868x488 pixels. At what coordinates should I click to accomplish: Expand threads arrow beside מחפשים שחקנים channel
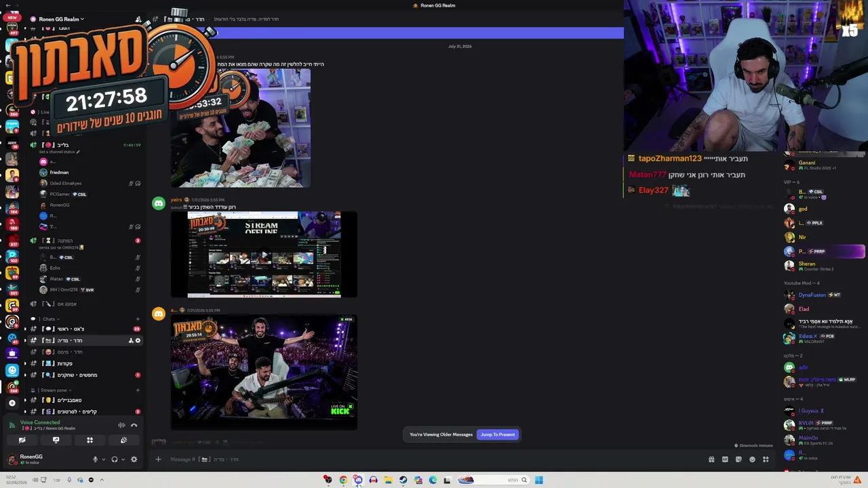pyautogui.click(x=25, y=375)
